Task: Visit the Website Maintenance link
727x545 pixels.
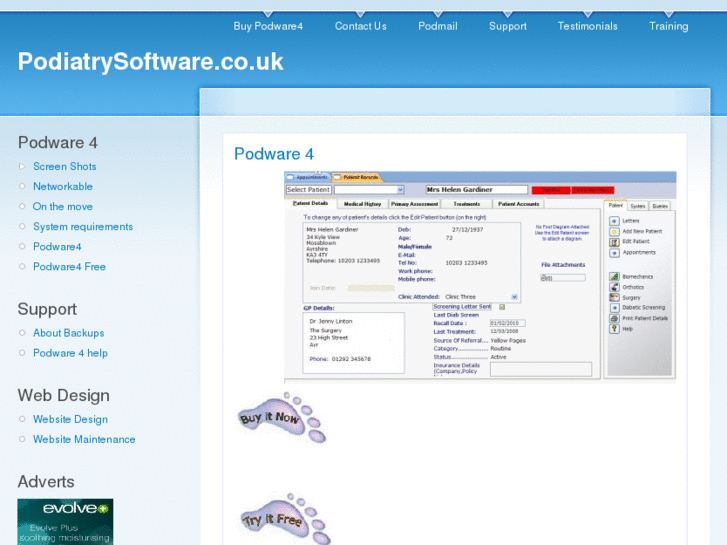Action: (84, 439)
